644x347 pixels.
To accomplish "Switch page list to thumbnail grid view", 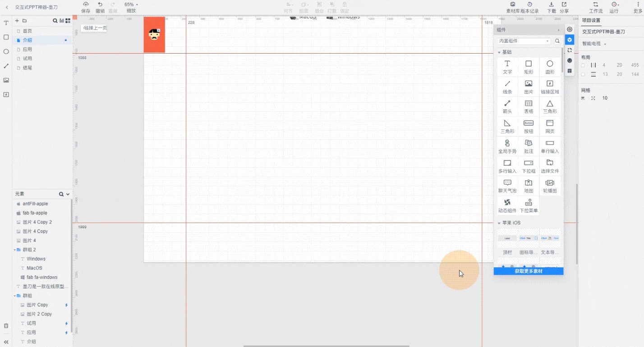I will (x=68, y=21).
